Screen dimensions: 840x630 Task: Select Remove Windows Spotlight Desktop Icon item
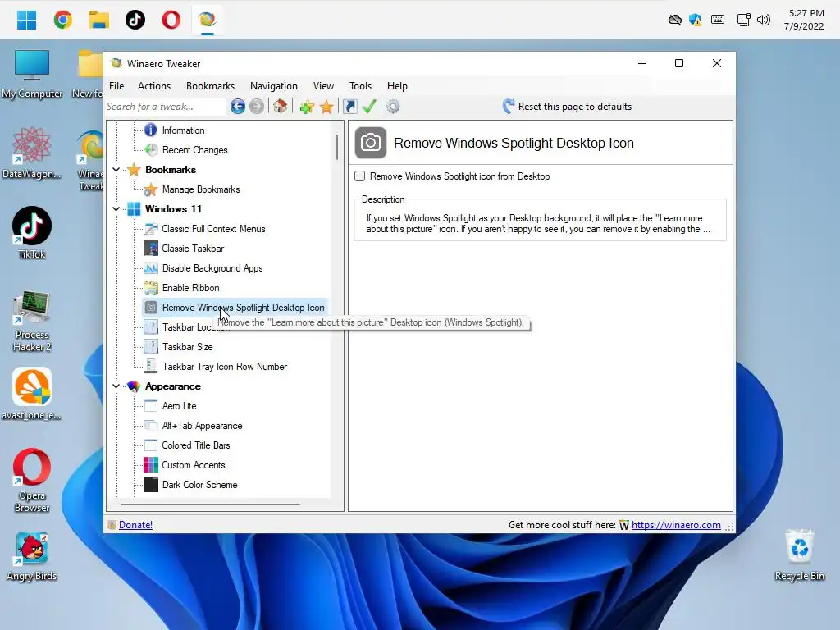click(243, 308)
